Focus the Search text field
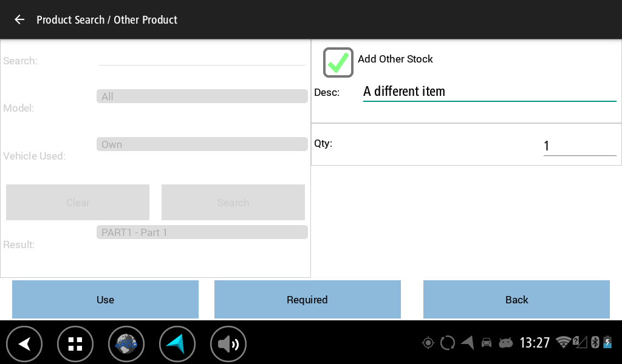Screen dimensions: 622x364 tap(202, 58)
